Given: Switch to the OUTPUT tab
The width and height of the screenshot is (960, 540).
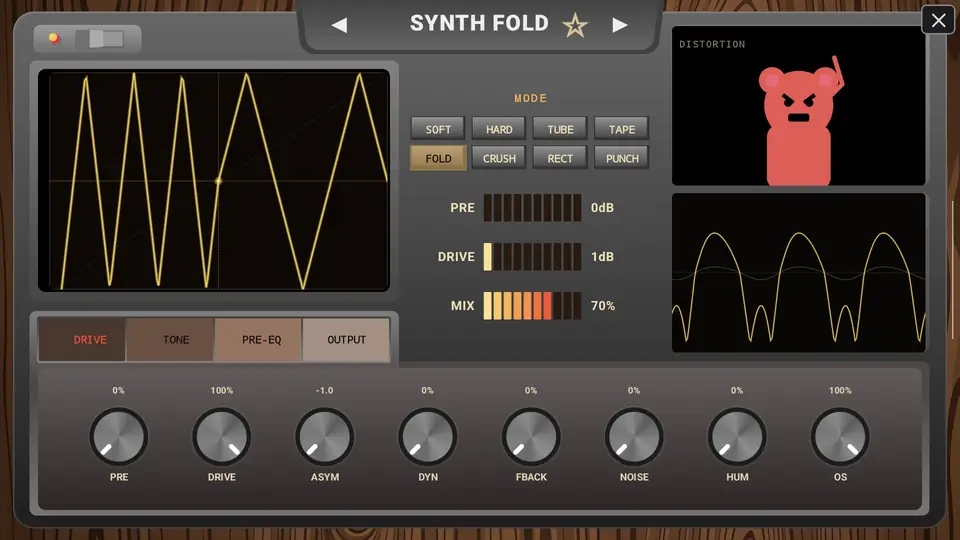Looking at the screenshot, I should tap(346, 340).
